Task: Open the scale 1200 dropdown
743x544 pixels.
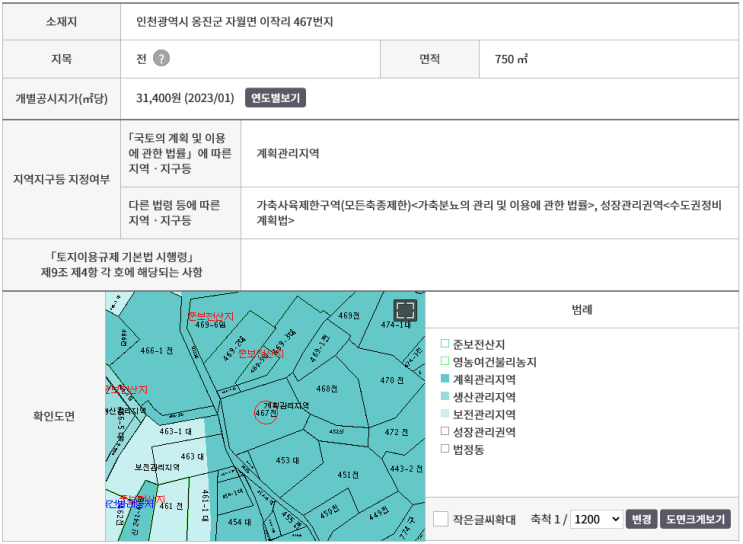Action: pos(597,519)
